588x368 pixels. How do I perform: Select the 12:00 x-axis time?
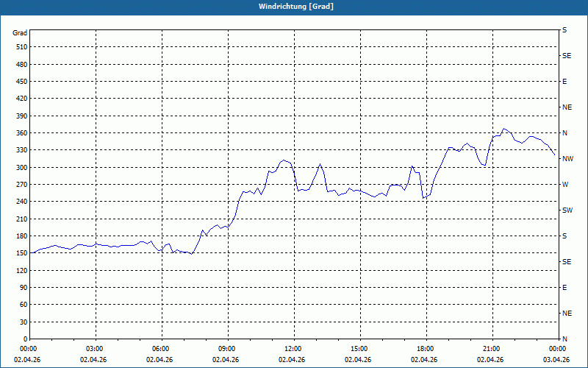pyautogui.click(x=293, y=349)
